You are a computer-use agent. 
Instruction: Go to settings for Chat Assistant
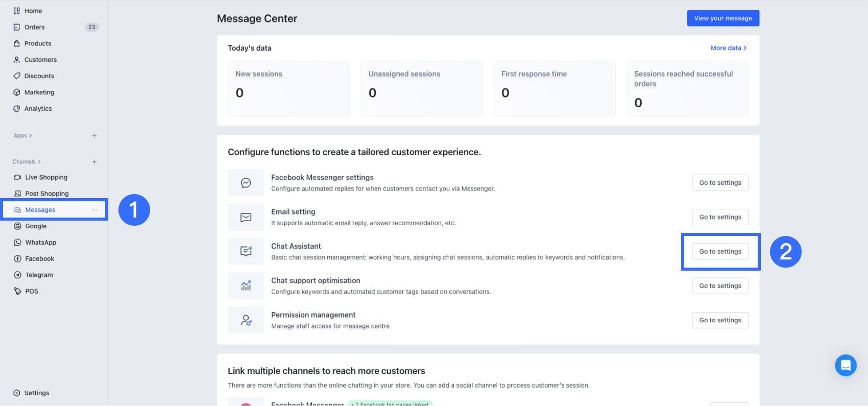tap(720, 252)
